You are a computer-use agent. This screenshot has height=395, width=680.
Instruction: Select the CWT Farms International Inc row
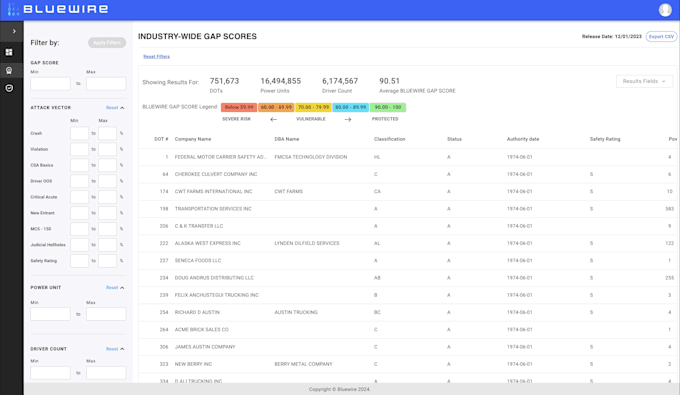point(409,192)
